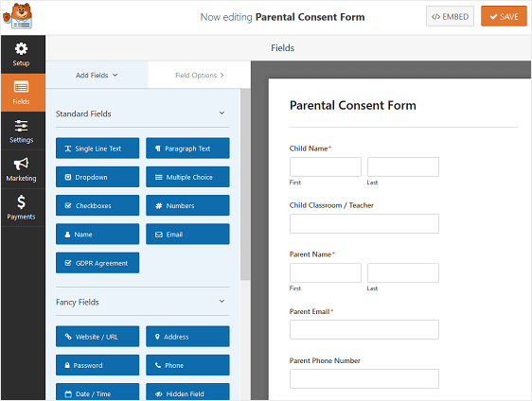Add a Single Line Text field
532x401 pixels.
coord(98,148)
